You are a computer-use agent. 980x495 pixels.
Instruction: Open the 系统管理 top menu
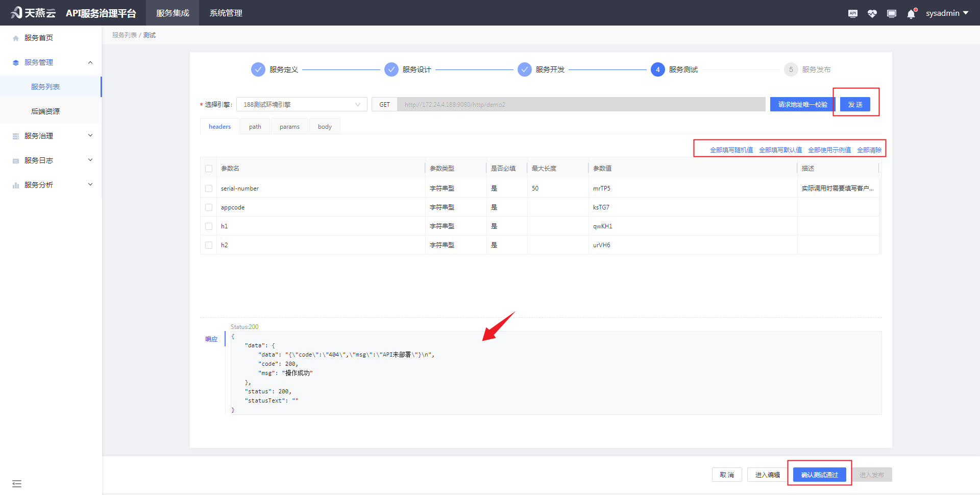(x=226, y=13)
